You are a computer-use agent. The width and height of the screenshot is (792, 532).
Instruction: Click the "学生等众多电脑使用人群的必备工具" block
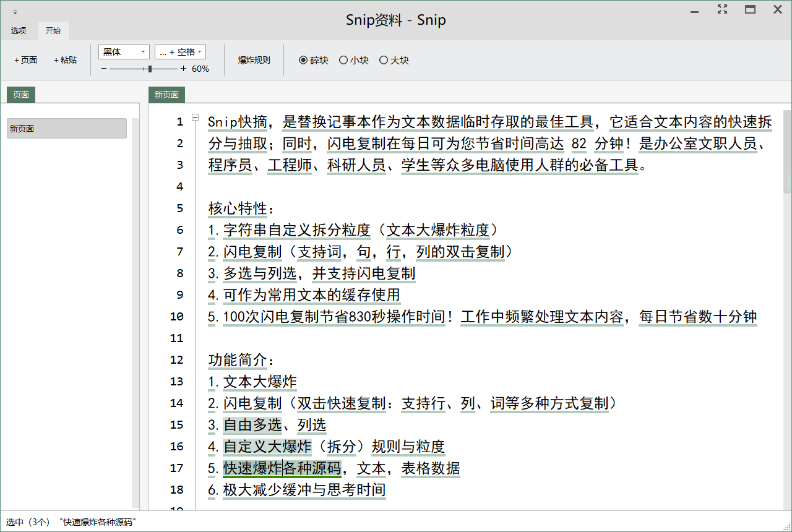(x=520, y=165)
